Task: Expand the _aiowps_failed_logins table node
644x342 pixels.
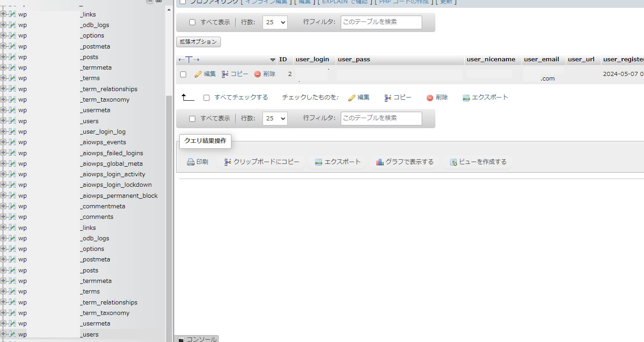Action: click(3, 153)
